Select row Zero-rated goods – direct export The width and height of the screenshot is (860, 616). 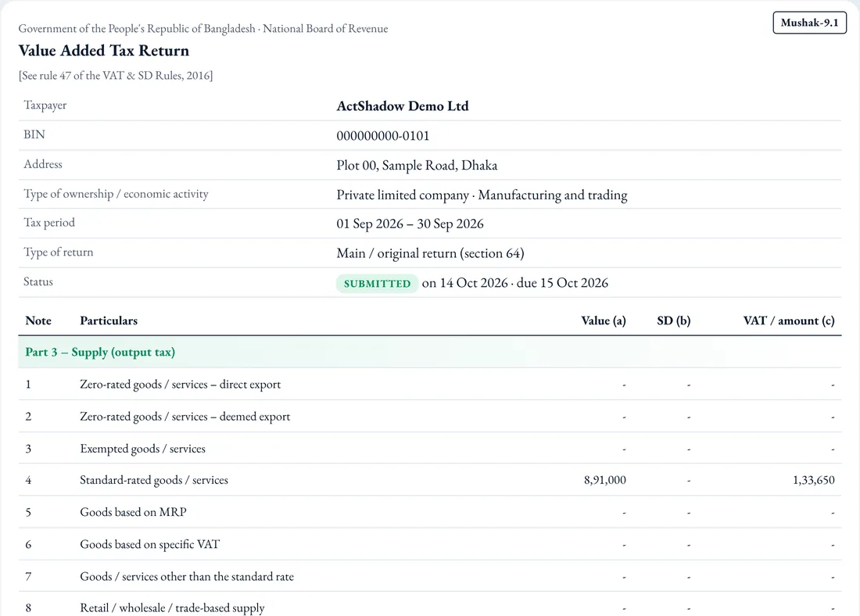[430, 384]
